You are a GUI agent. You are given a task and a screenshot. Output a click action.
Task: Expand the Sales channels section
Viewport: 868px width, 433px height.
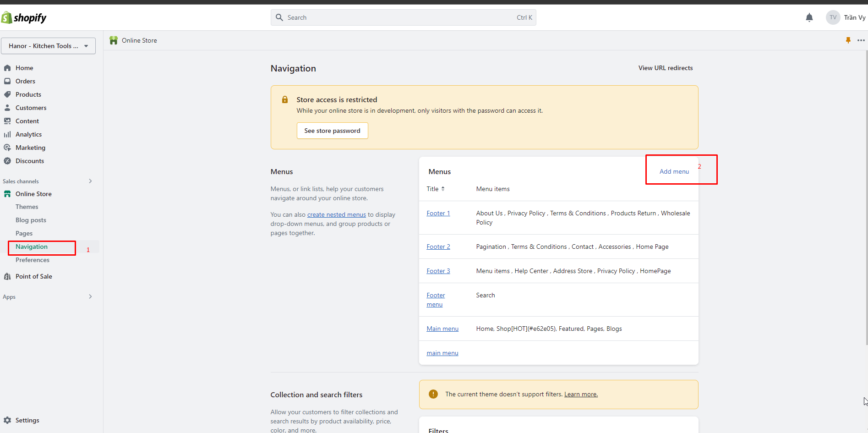(90, 181)
